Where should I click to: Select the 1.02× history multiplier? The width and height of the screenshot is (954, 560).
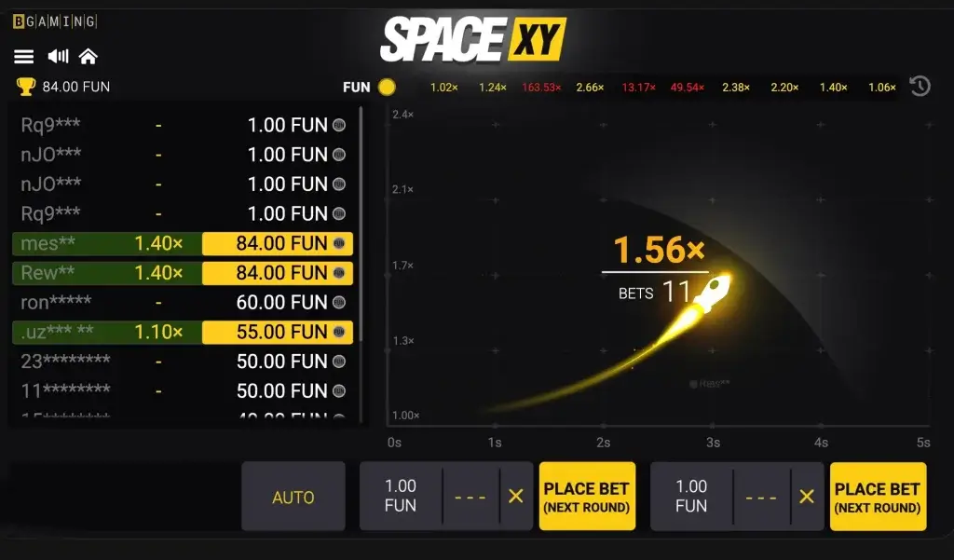click(444, 88)
